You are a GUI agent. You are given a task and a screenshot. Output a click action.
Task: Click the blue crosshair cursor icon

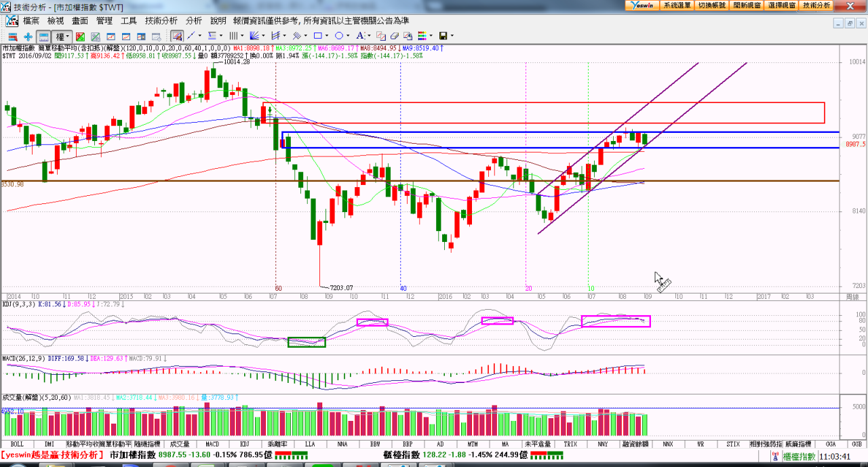coord(28,36)
